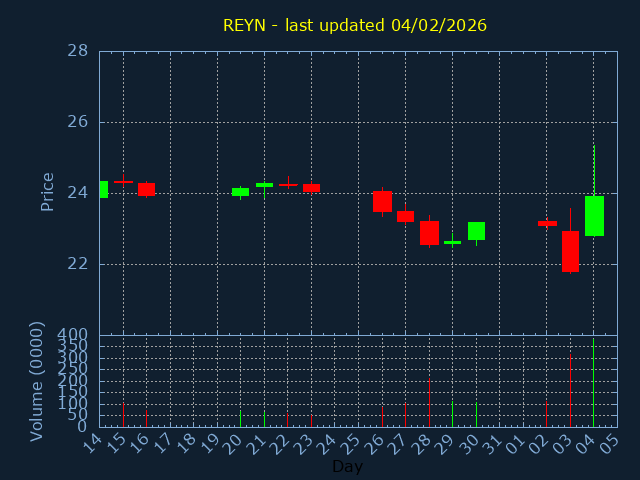The image size is (640, 480).
Task: Click the red volume bar on day 26
Action: (382, 416)
